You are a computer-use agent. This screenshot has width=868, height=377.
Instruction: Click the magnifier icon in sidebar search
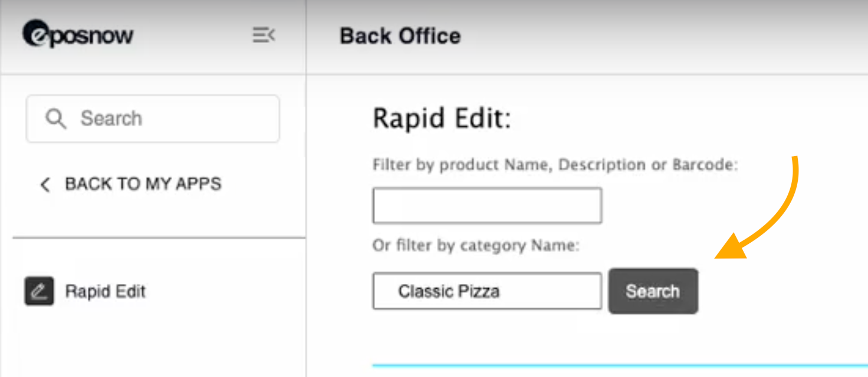tap(55, 118)
